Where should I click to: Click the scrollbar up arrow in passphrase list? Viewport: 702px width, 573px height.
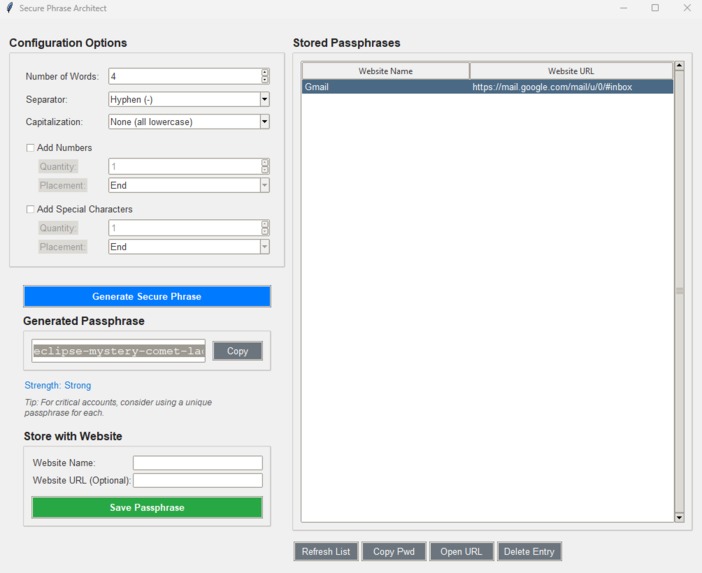679,66
